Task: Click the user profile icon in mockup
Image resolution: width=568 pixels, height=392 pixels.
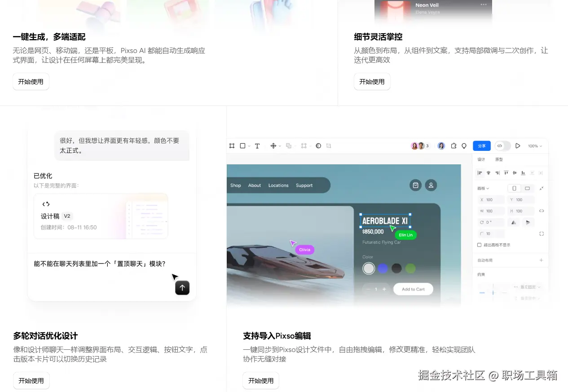Action: point(431,185)
